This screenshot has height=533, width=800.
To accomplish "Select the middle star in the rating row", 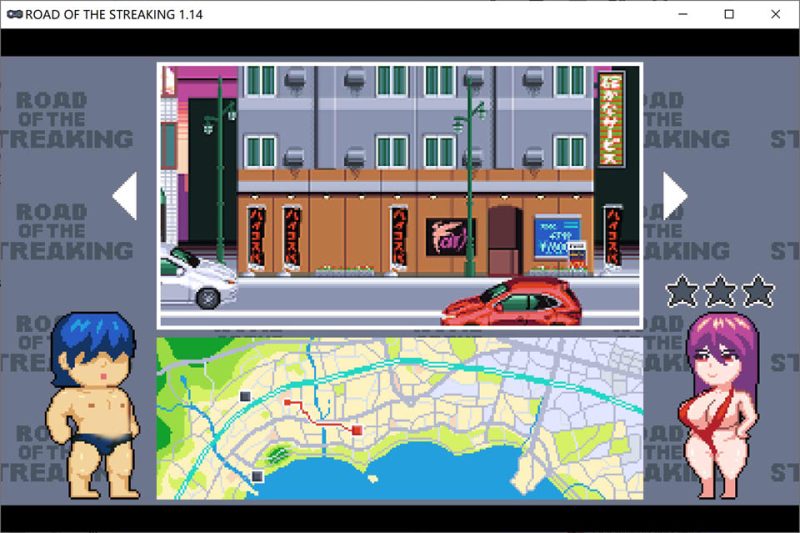I will (720, 291).
